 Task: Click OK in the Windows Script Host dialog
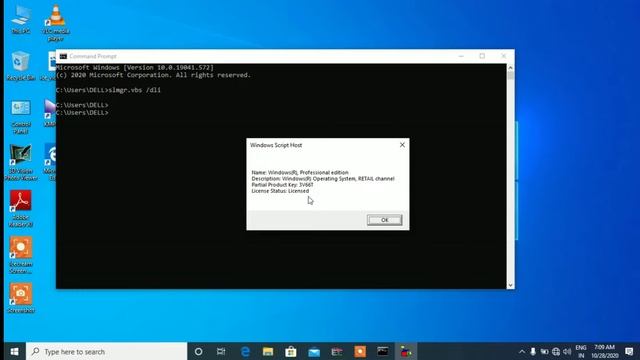(x=384, y=220)
